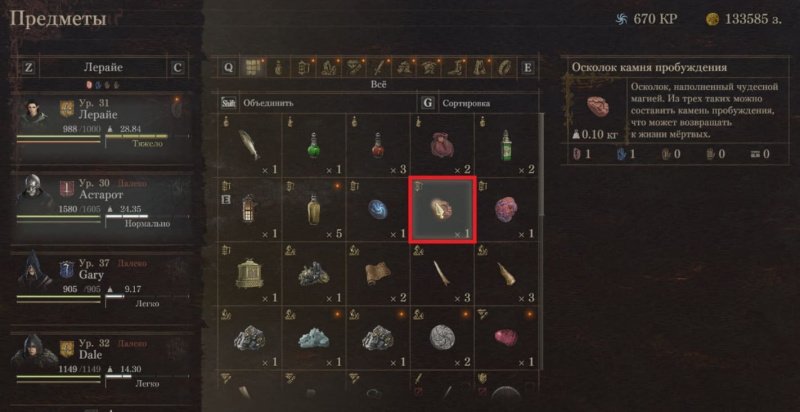Choose the golden birdcage-like item

coord(249,274)
